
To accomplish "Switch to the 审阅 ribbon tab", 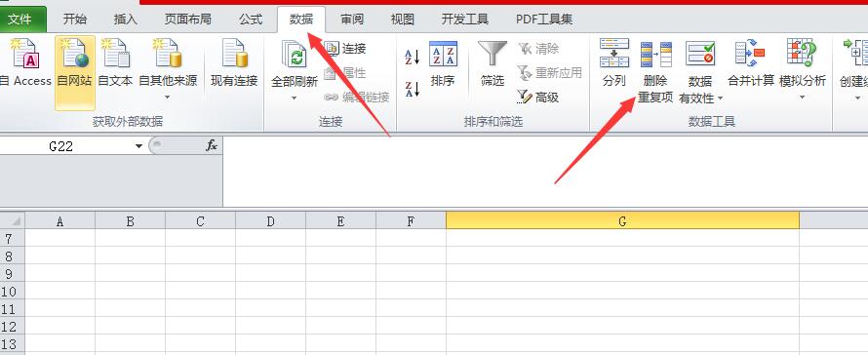I will (x=352, y=20).
